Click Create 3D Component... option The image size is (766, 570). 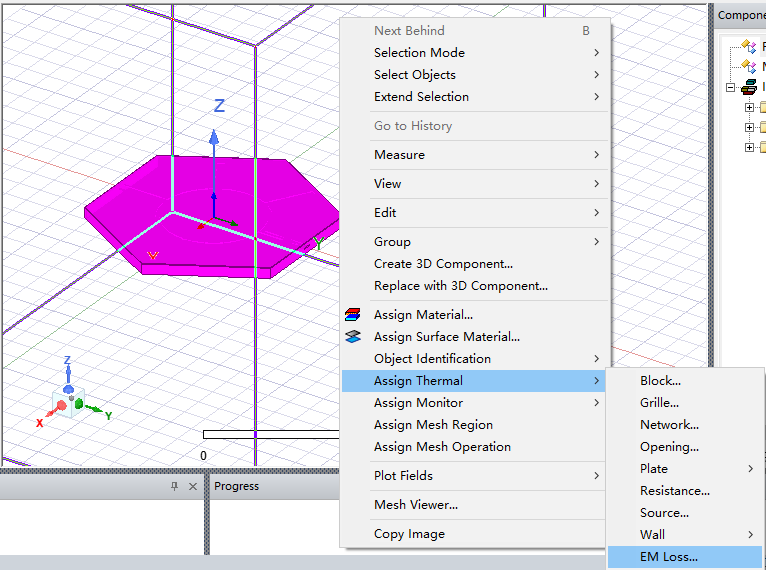[443, 264]
